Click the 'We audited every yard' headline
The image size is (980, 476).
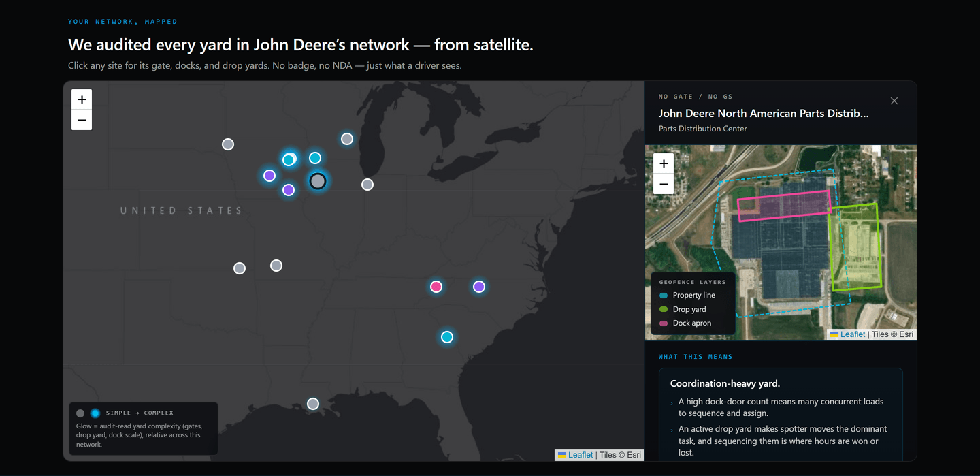pos(300,45)
